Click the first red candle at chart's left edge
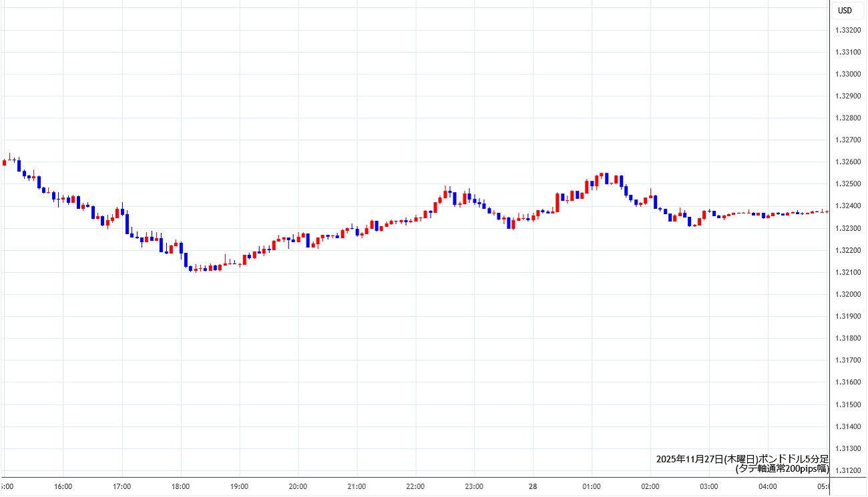The width and height of the screenshot is (868, 497). [5, 162]
